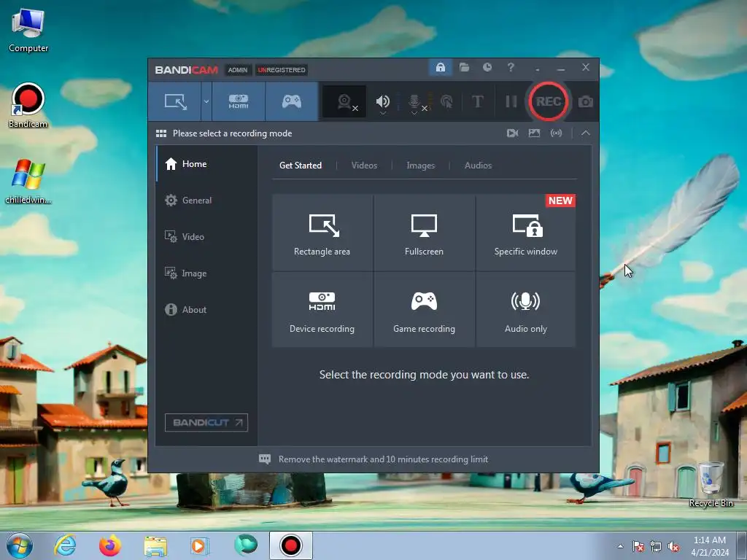Toggle the microphone icon
This screenshot has height=560, width=747.
pos(414,101)
